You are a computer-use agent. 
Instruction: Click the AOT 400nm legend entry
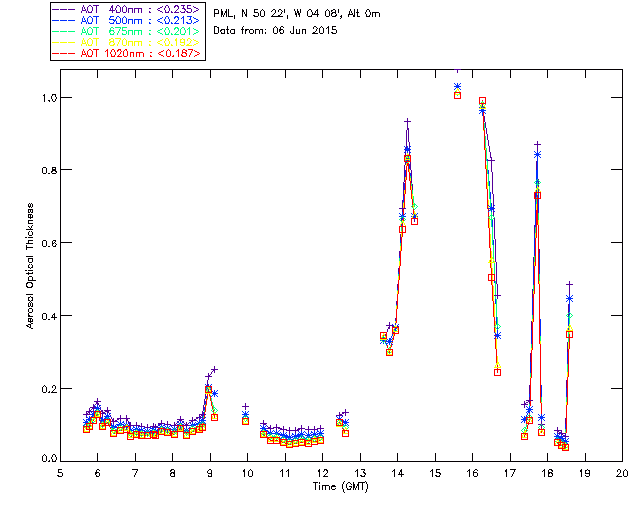click(x=128, y=10)
